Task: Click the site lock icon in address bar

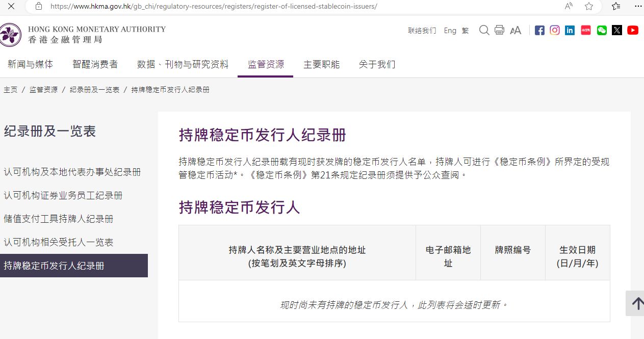Action: click(x=39, y=6)
